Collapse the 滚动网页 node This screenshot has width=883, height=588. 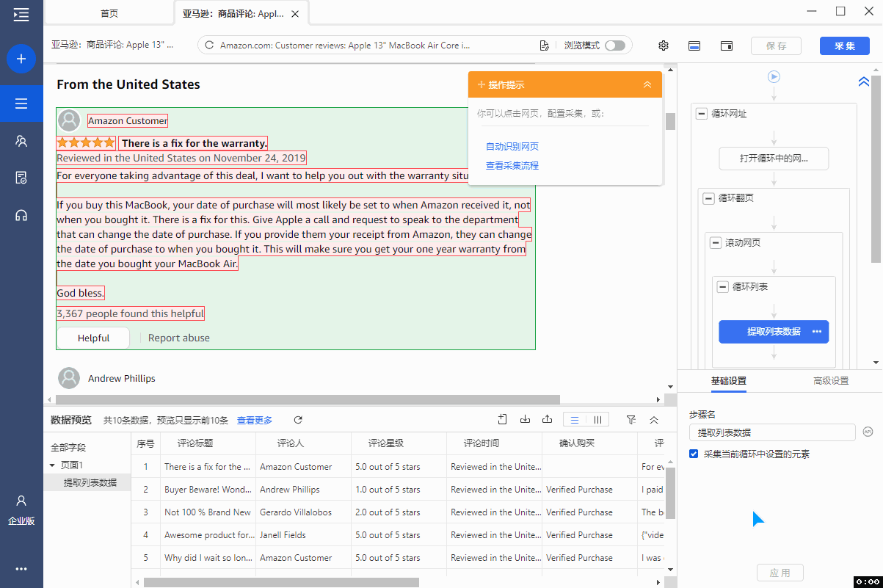(716, 242)
